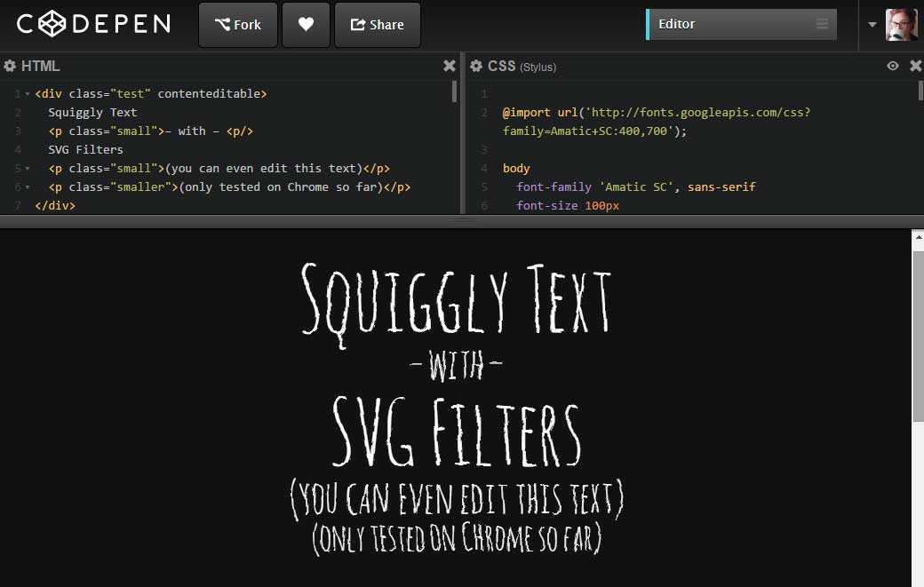Open the CSS panel settings gear
The image size is (924, 587).
477,66
